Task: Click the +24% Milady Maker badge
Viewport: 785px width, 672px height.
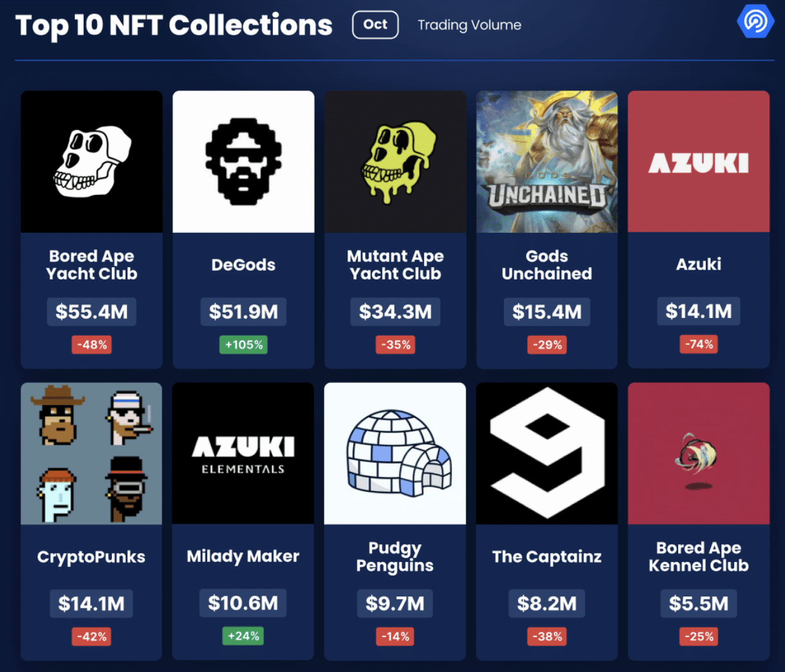Action: (x=243, y=637)
